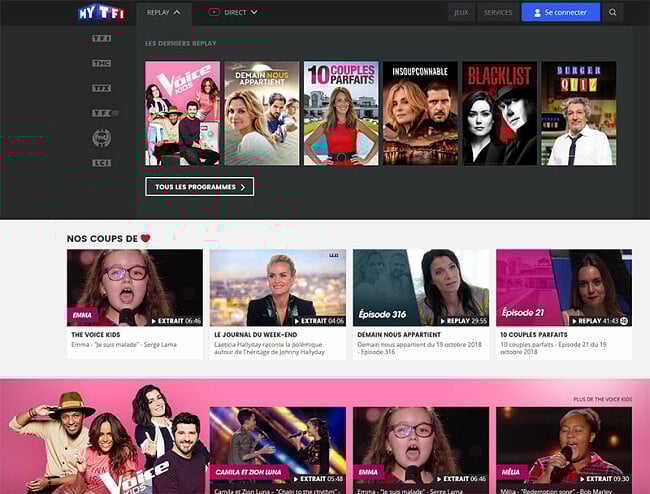This screenshot has width=650, height=494.
Task: Open Blacklist poster
Action: pyautogui.click(x=500, y=113)
